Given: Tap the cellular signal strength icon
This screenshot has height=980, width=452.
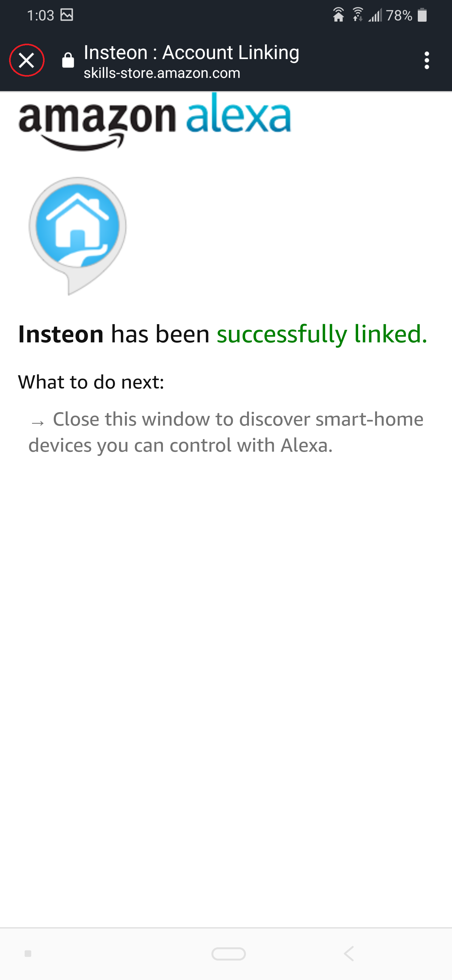Looking at the screenshot, I should (375, 15).
